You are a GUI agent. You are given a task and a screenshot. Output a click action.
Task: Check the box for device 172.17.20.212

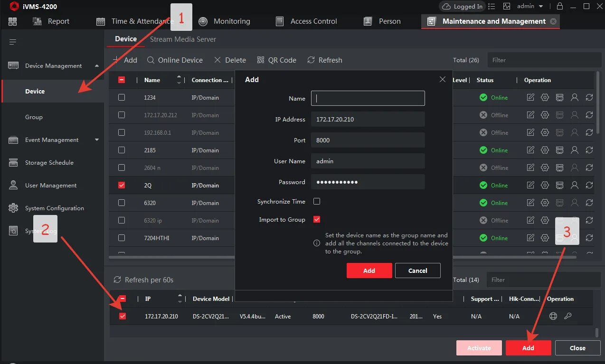tap(122, 115)
